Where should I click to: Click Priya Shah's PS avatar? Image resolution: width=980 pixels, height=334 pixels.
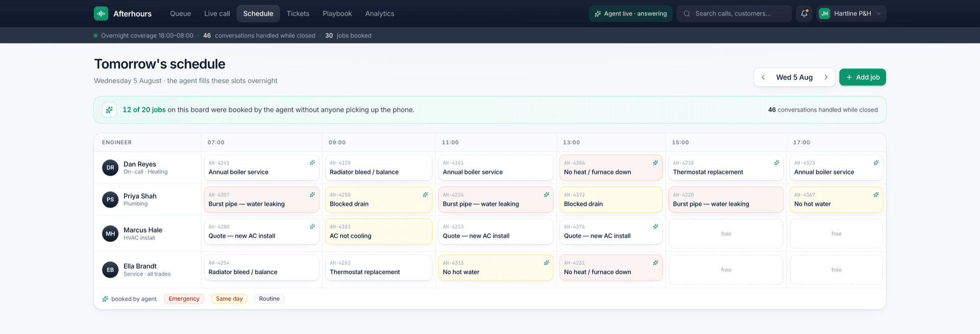[x=110, y=200]
